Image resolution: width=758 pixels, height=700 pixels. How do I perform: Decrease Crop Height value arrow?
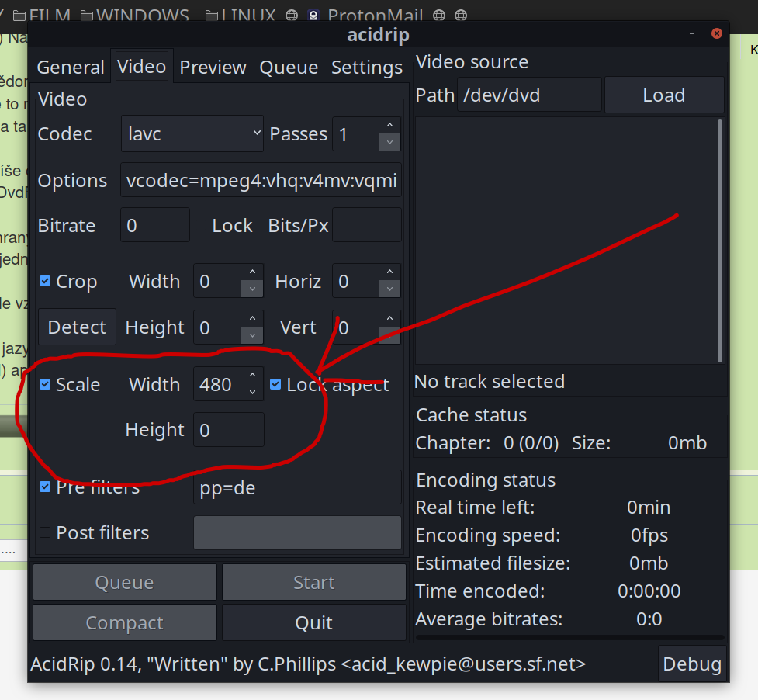(252, 335)
